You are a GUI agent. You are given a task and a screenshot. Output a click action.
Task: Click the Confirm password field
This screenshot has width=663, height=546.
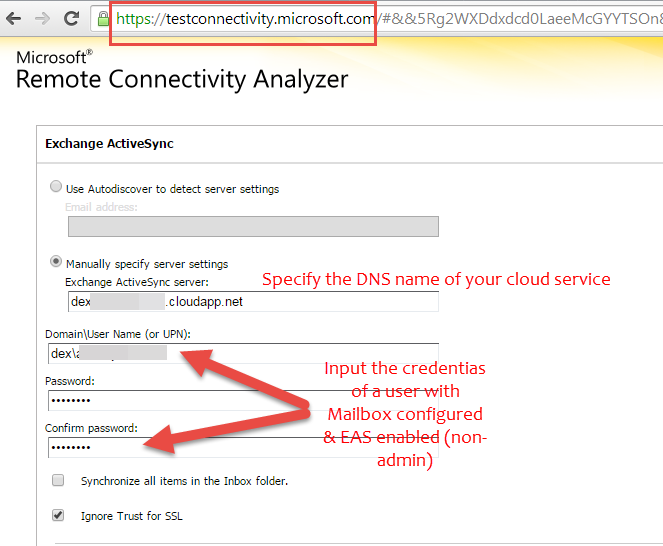(x=244, y=447)
